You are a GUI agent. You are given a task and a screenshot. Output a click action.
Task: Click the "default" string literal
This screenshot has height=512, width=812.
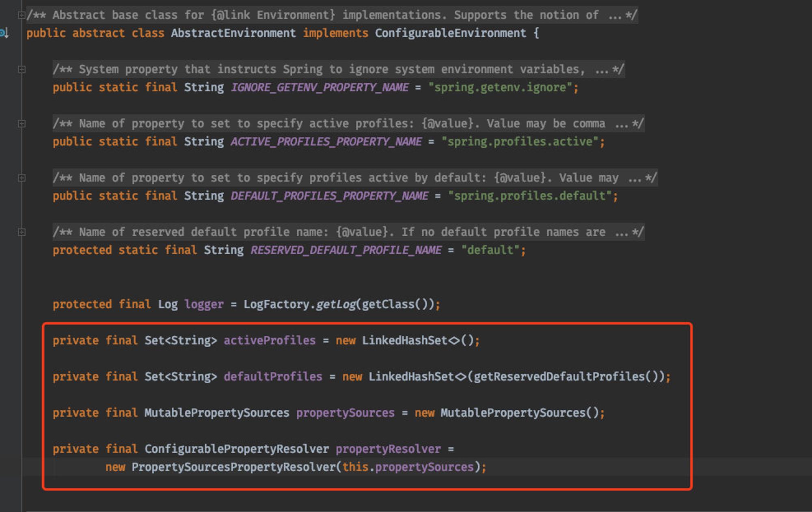click(491, 250)
